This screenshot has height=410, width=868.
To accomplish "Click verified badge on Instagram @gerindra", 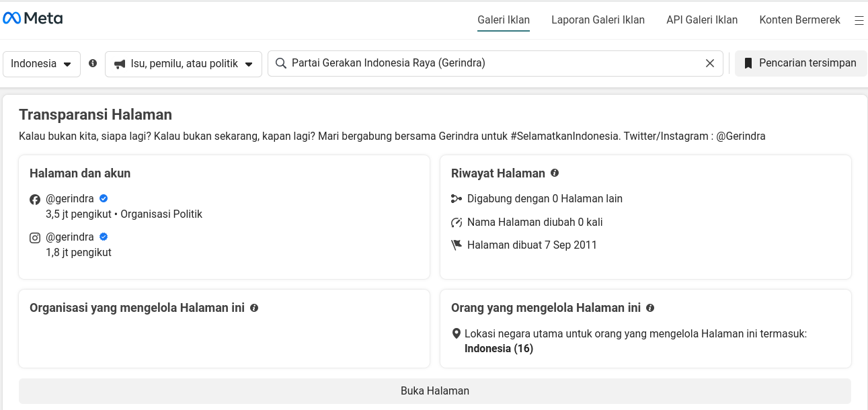I will pyautogui.click(x=104, y=237).
